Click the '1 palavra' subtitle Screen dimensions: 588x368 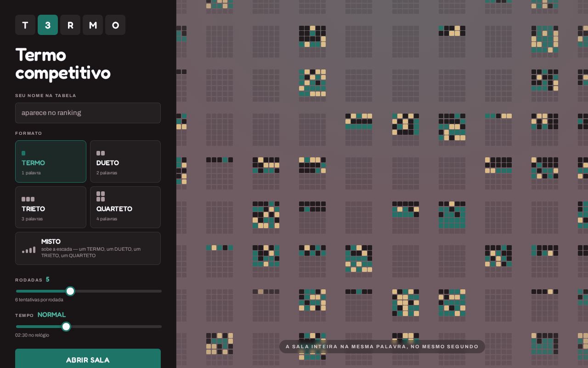(x=31, y=173)
